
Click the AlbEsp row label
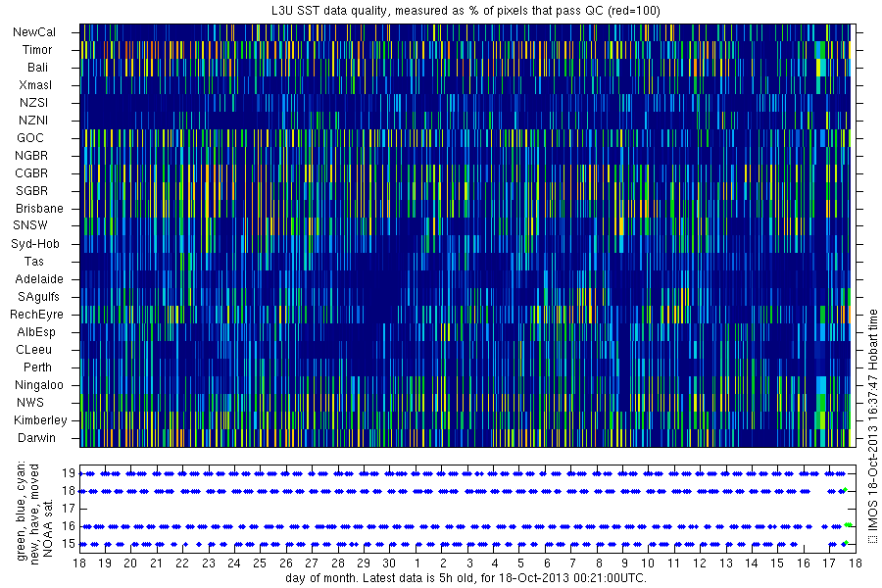click(x=36, y=332)
